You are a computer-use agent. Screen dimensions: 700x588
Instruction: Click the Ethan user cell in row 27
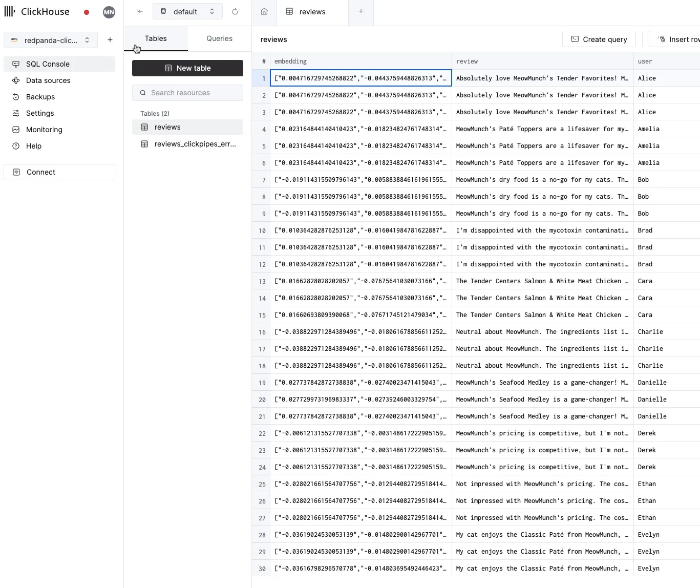667,518
